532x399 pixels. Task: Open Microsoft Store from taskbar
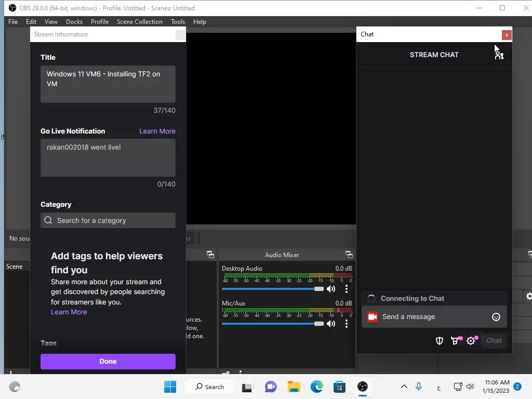point(339,387)
